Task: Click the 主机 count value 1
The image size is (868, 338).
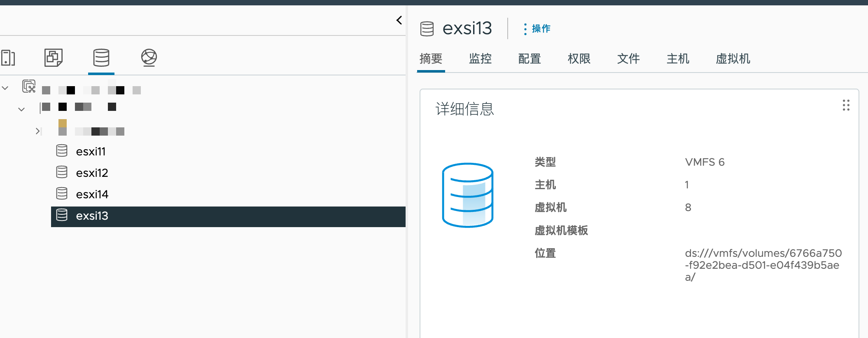Action: pyautogui.click(x=687, y=185)
